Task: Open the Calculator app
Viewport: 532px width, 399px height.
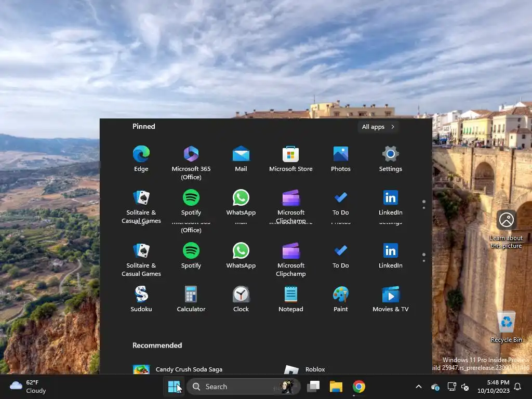Action: click(191, 299)
